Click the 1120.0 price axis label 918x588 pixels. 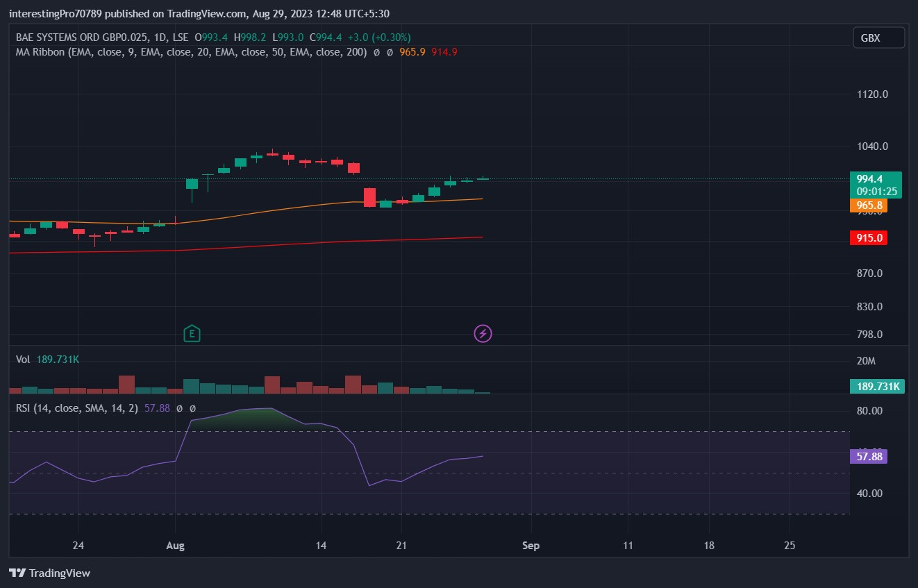(x=871, y=94)
